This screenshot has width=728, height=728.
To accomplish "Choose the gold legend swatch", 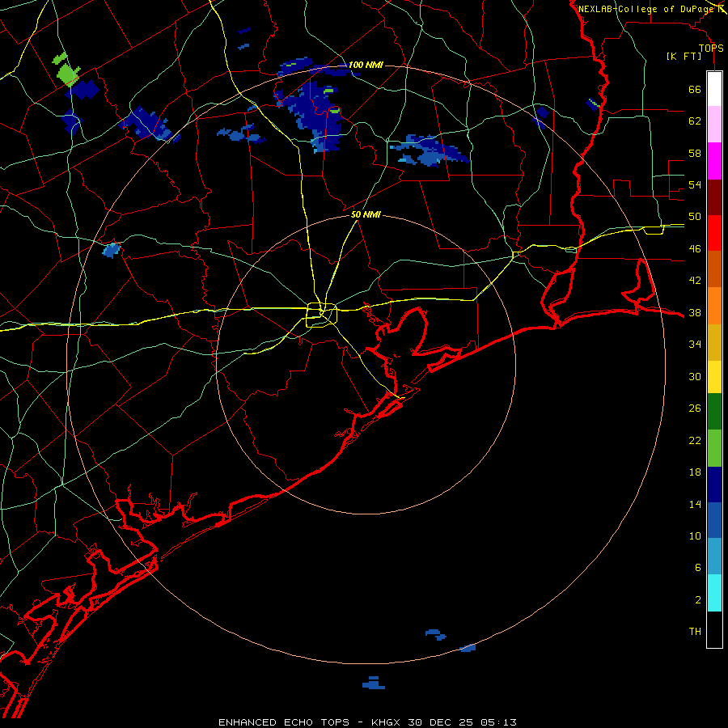I will tap(714, 343).
